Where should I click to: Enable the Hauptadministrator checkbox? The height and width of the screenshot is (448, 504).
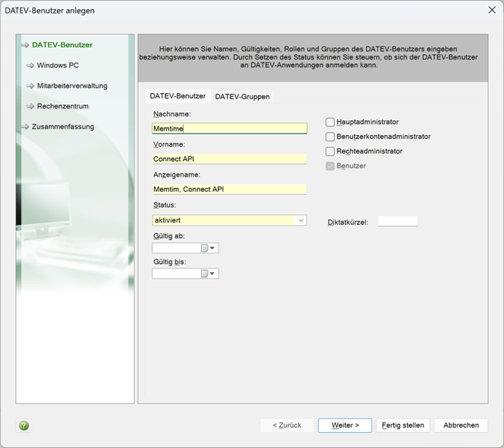point(330,122)
